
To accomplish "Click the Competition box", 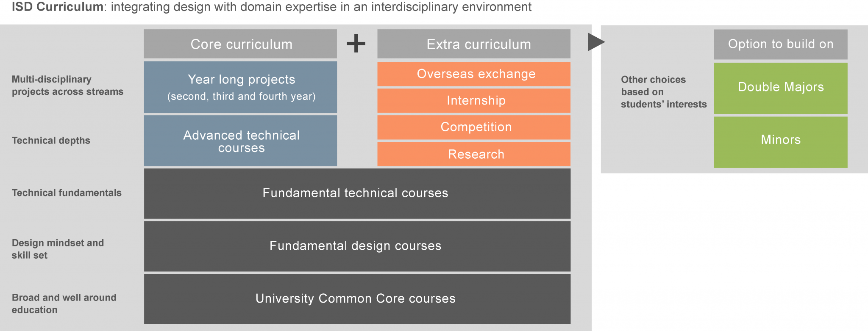I will [474, 127].
